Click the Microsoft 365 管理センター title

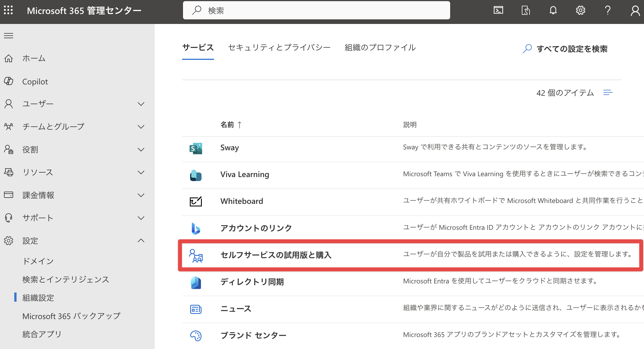84,11
